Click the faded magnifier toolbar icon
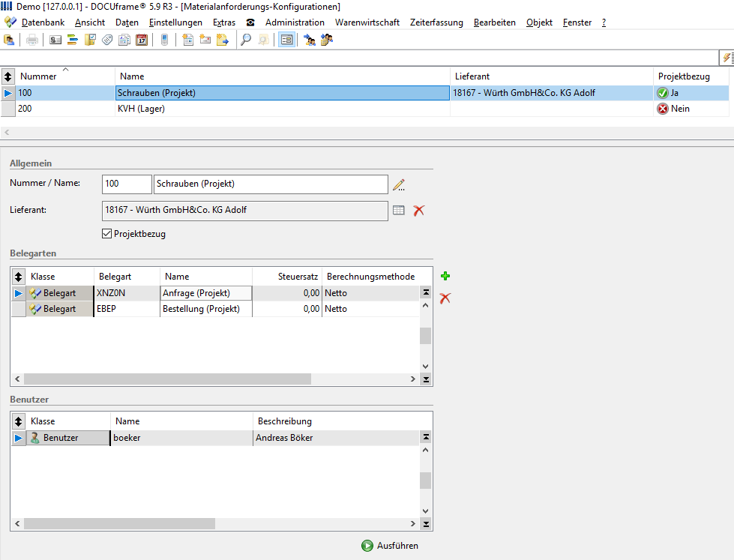Viewport: 734px width, 560px height. (264, 40)
